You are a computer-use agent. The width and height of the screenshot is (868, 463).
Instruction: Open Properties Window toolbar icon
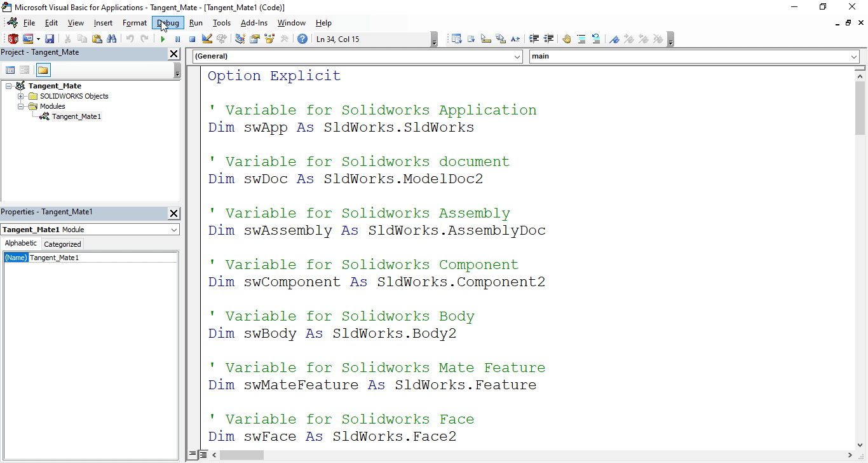point(254,39)
